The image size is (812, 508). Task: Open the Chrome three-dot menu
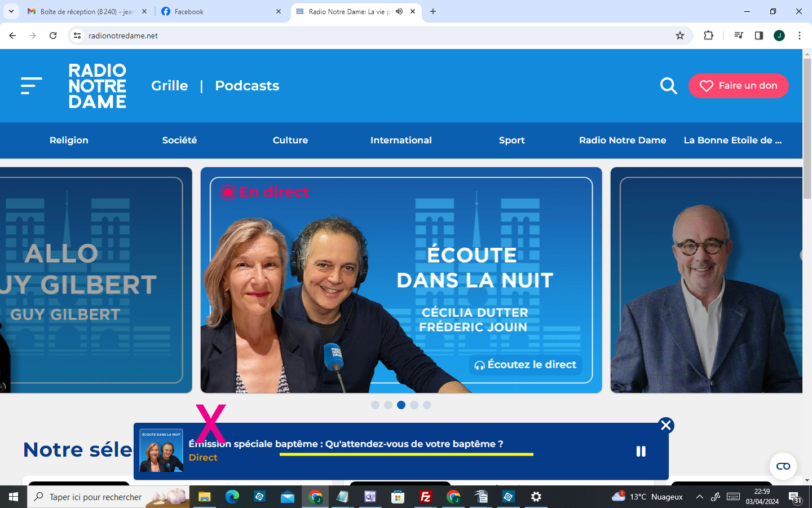[x=800, y=36]
